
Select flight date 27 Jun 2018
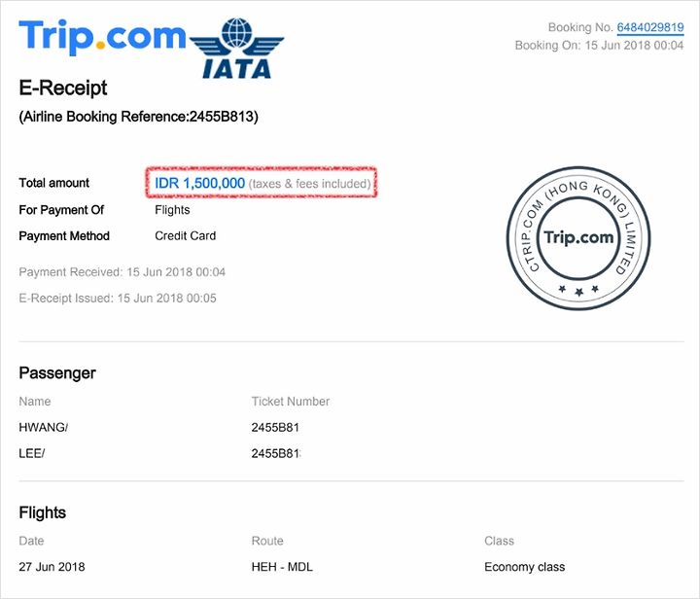tap(52, 566)
